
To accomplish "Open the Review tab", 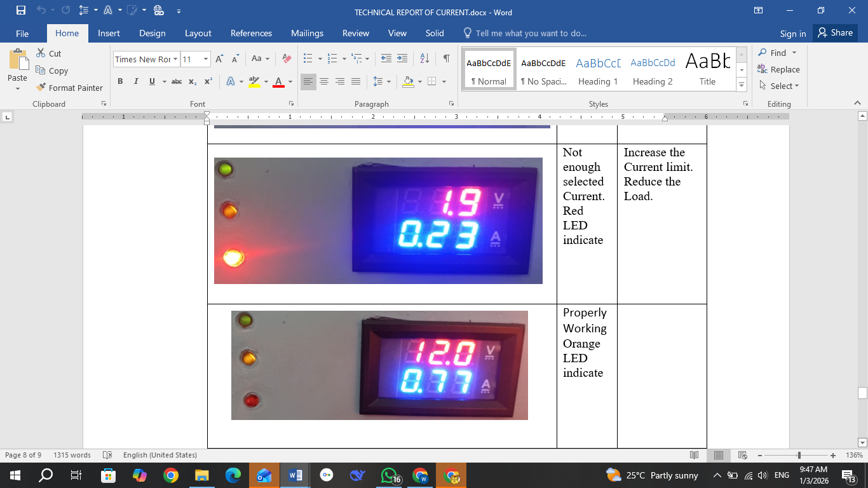I will pos(356,33).
